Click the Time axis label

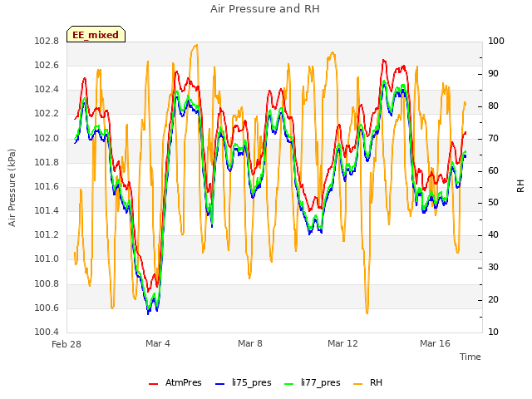(x=470, y=357)
